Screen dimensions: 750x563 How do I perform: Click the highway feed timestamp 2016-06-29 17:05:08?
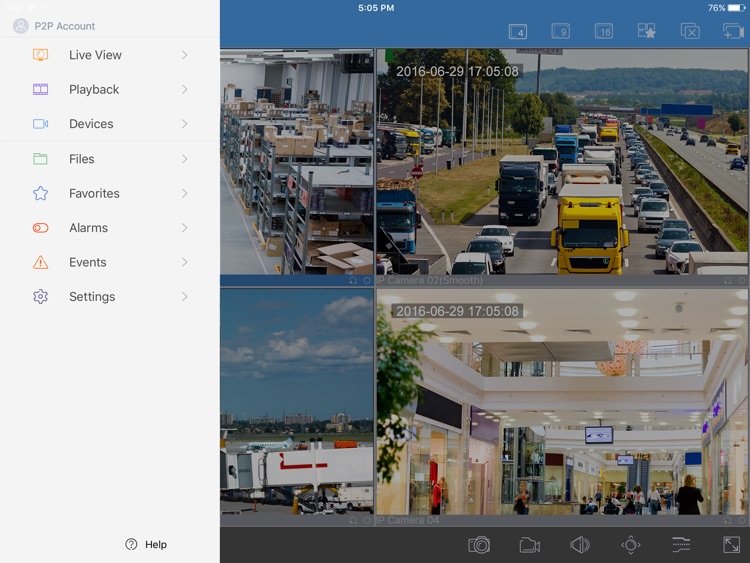(457, 71)
